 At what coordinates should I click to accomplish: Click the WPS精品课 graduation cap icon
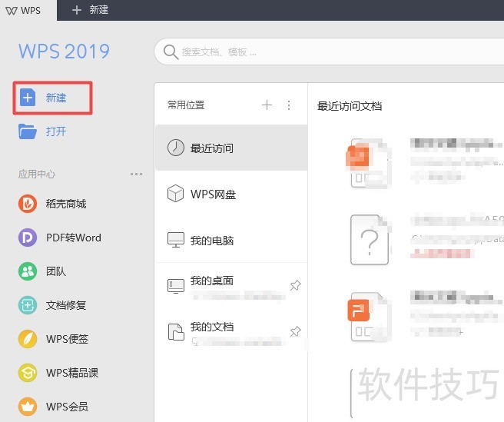click(x=28, y=373)
